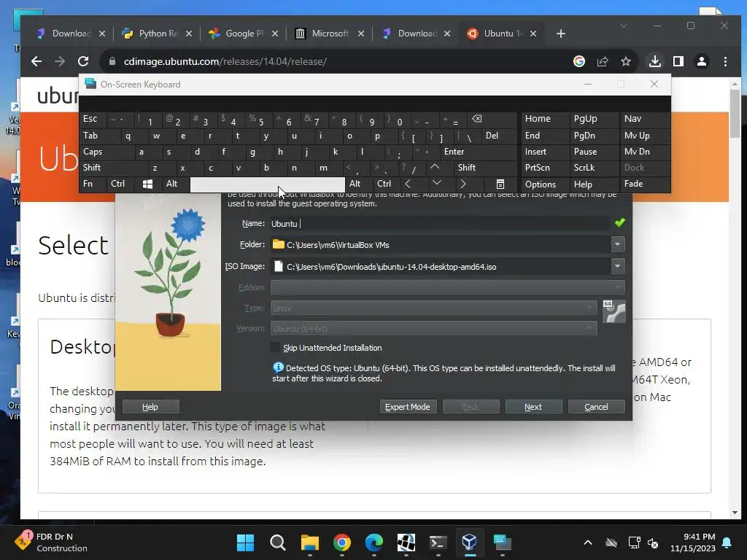The height and width of the screenshot is (560, 747).
Task: Click Windows logo key on On-Screen Keyboard
Action: click(147, 184)
